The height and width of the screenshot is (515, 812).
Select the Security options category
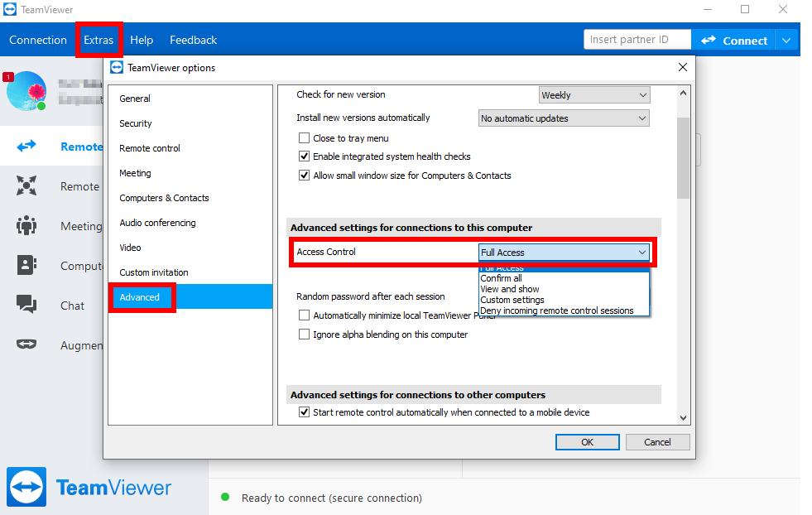[190, 123]
